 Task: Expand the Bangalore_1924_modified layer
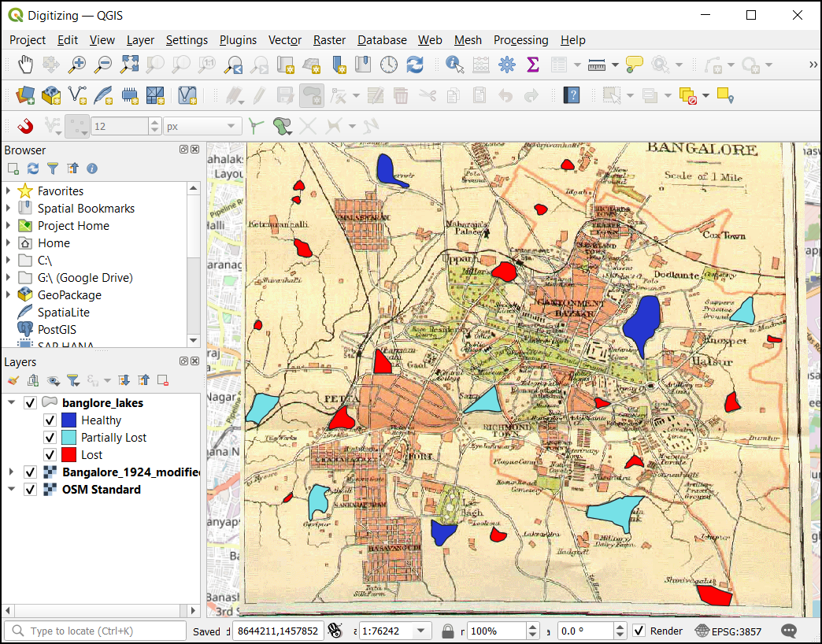(11, 472)
